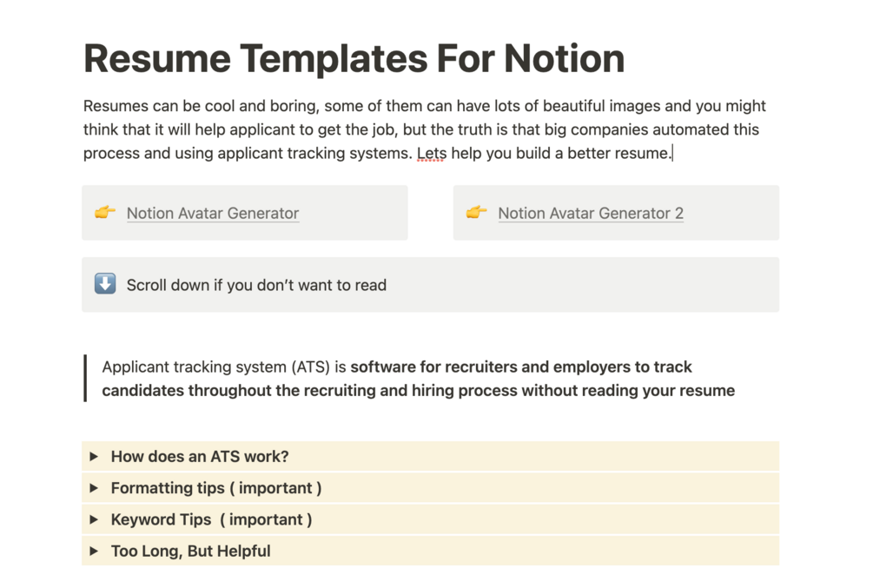Open the Notion Avatar Generator 2 link
Screen dimensions: 873x588
591,214
